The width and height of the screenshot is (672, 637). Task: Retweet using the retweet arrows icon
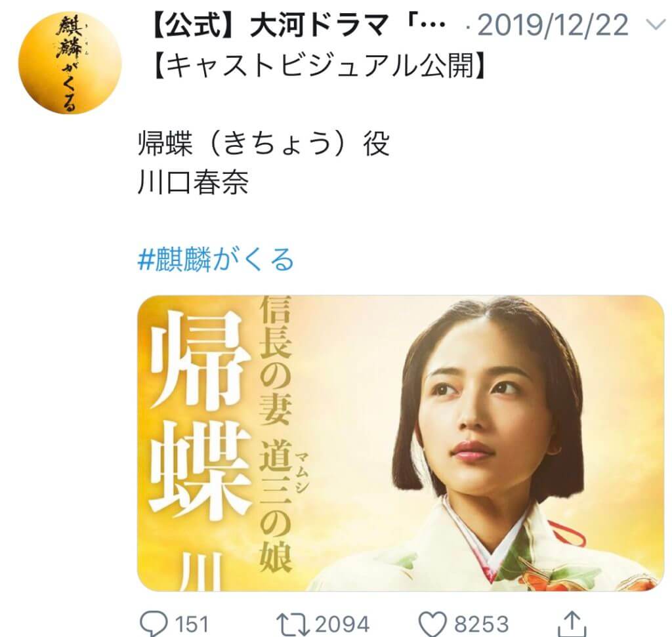293,624
